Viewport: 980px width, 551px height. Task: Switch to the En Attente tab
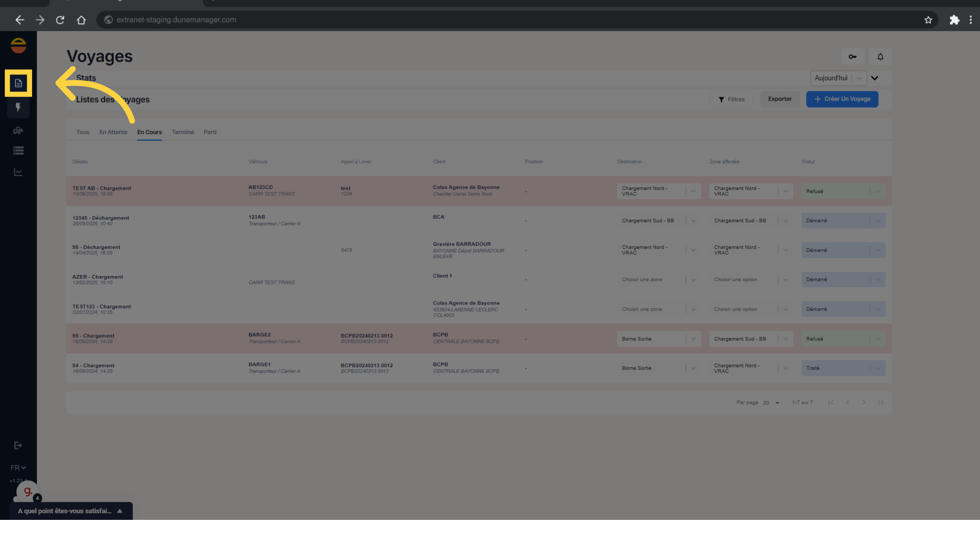tap(113, 132)
